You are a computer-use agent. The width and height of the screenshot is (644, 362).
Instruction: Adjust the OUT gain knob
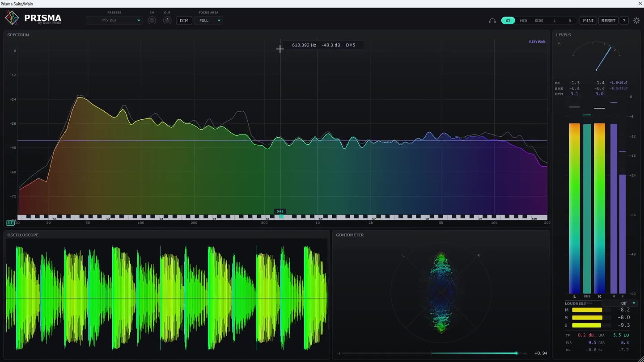pyautogui.click(x=167, y=21)
